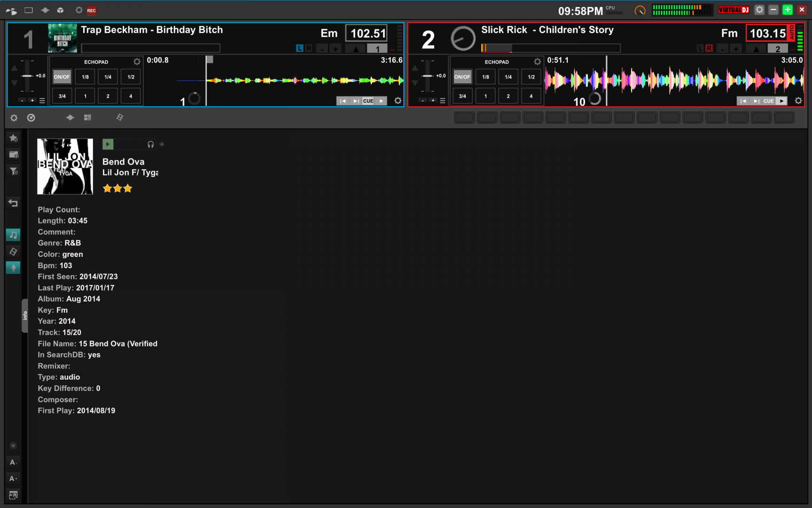The height and width of the screenshot is (508, 812).
Task: Toggle deck 1 left channel L button
Action: (x=299, y=48)
